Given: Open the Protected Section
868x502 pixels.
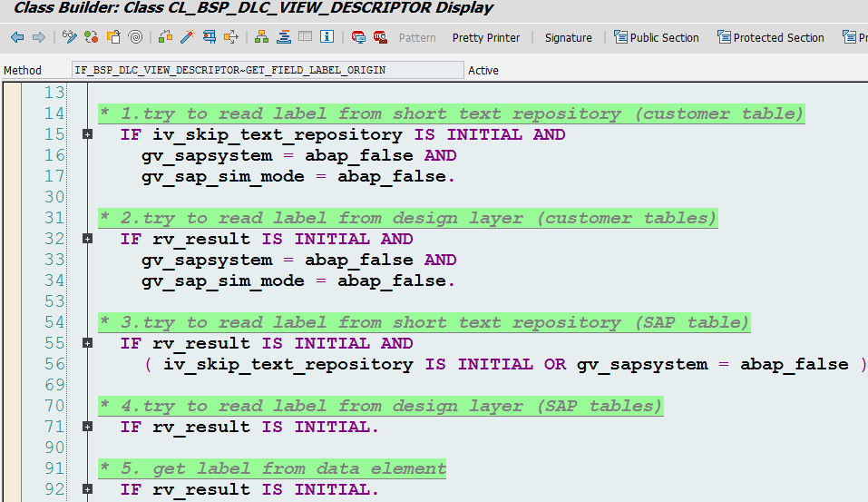Looking at the screenshot, I should [771, 38].
